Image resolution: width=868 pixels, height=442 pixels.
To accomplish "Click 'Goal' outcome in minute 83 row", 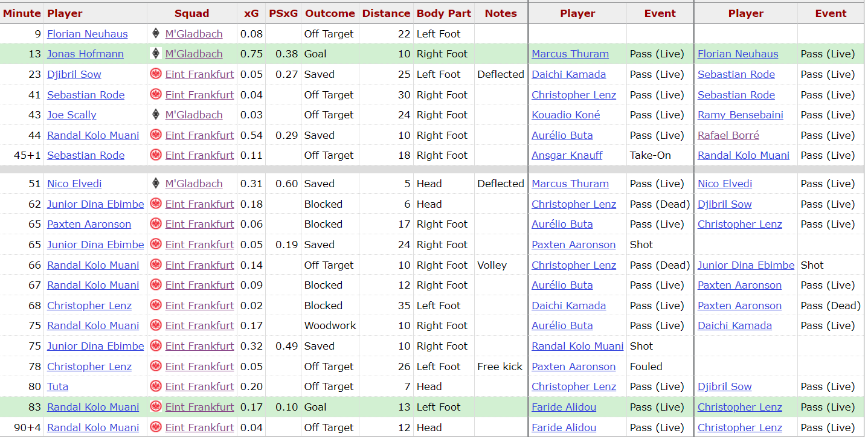I will (x=315, y=407).
